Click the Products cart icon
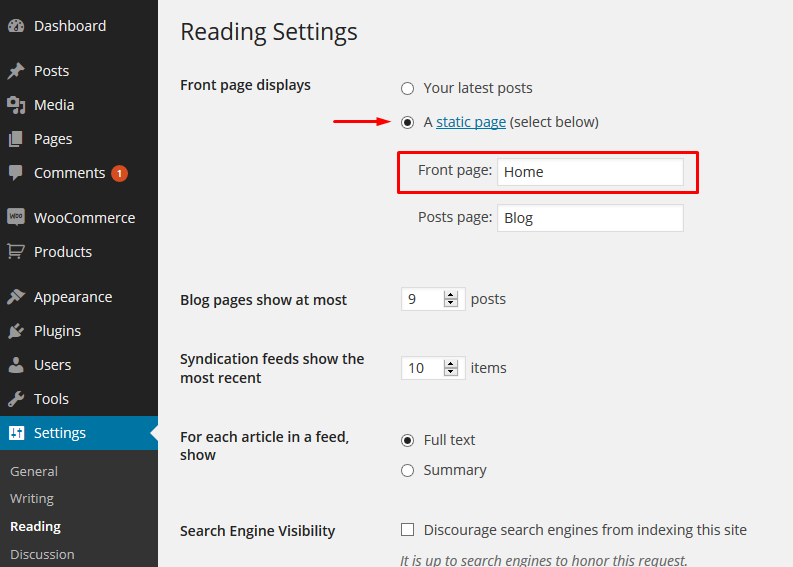Screen dimensions: 793x567 [x=16, y=252]
